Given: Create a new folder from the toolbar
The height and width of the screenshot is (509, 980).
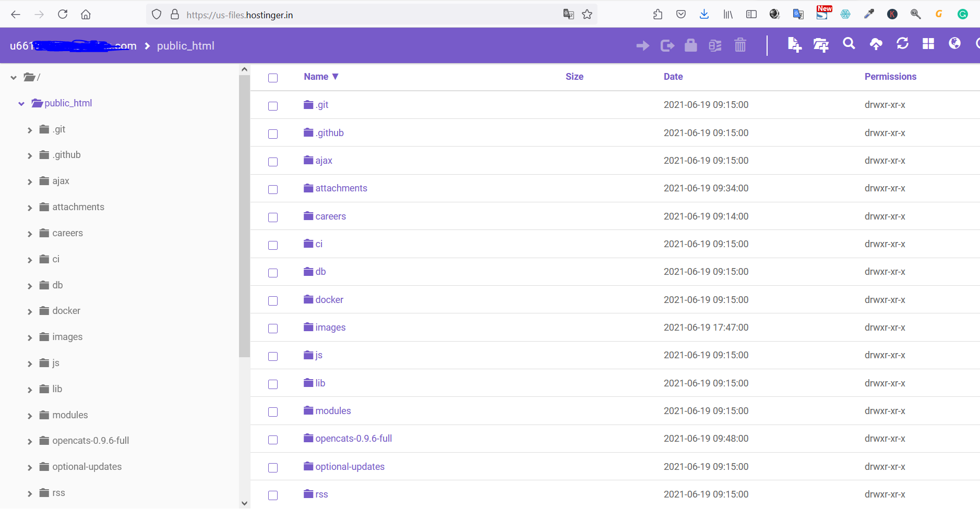Looking at the screenshot, I should pyautogui.click(x=821, y=45).
